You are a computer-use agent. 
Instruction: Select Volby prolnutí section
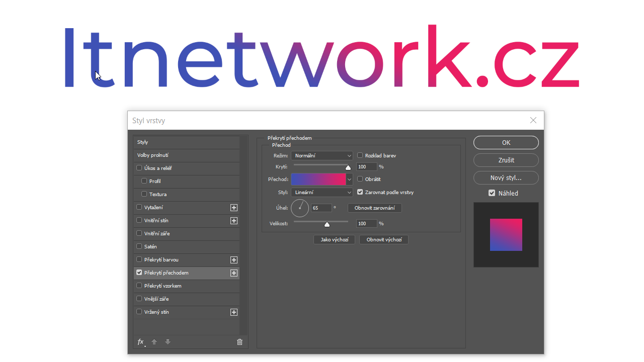[186, 155]
